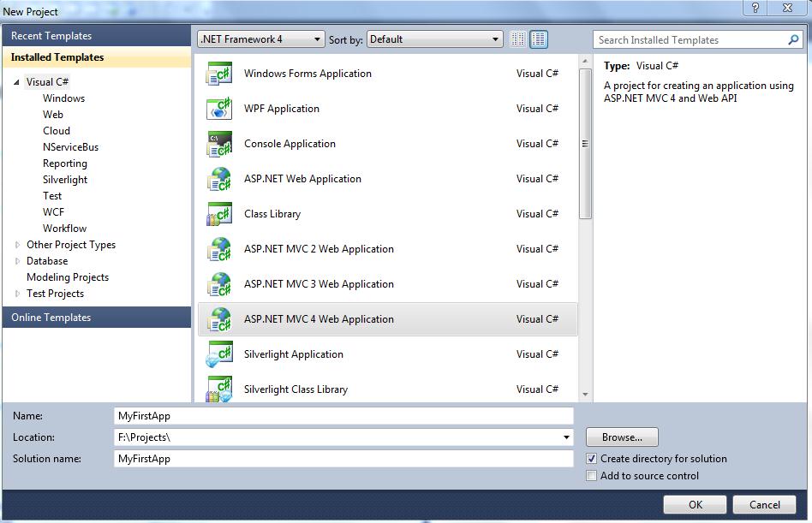Open the Installed Templates section

click(x=97, y=57)
